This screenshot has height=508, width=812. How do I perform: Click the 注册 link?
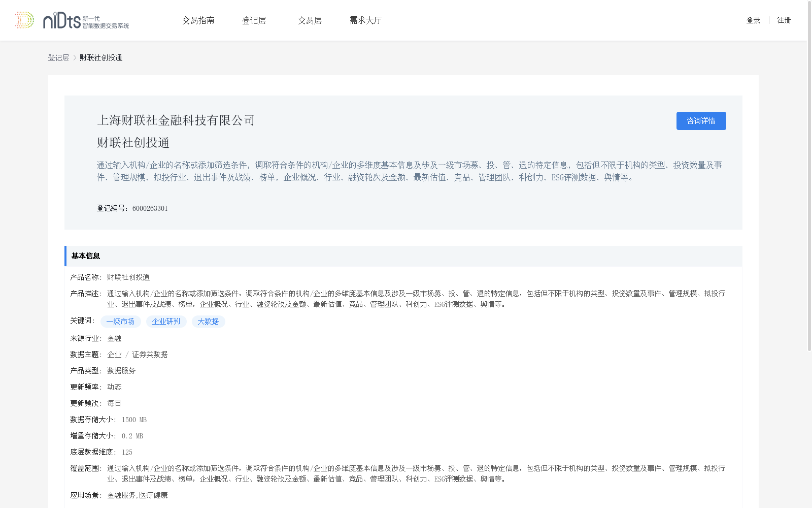pyautogui.click(x=784, y=20)
